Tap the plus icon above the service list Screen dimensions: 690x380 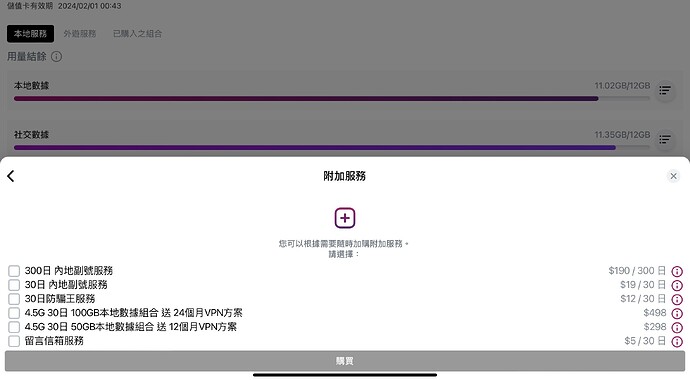[x=345, y=218]
